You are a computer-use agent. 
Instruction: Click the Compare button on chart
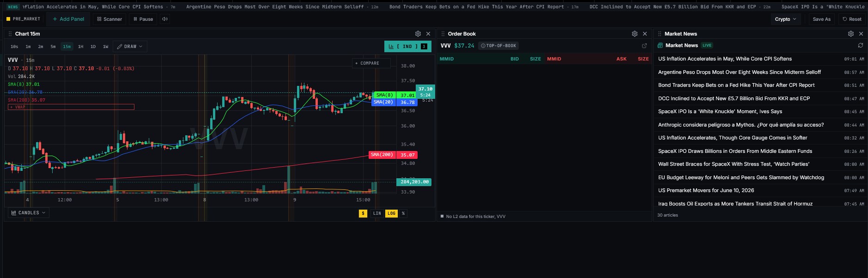371,63
